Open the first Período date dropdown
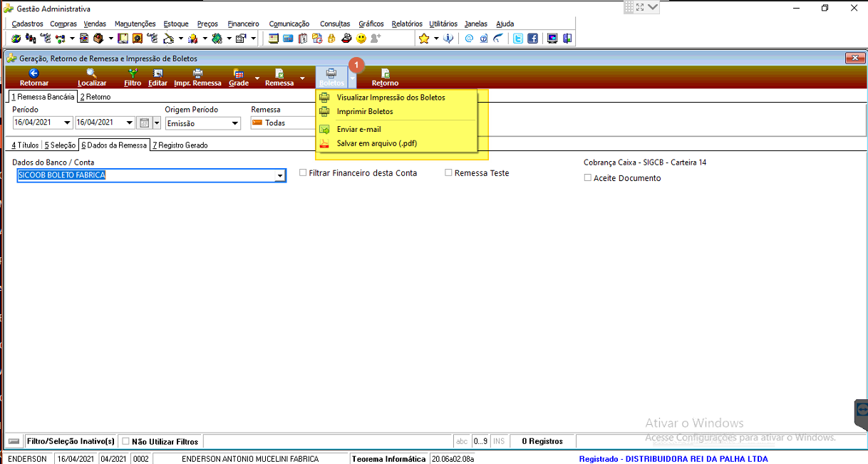 [68, 123]
